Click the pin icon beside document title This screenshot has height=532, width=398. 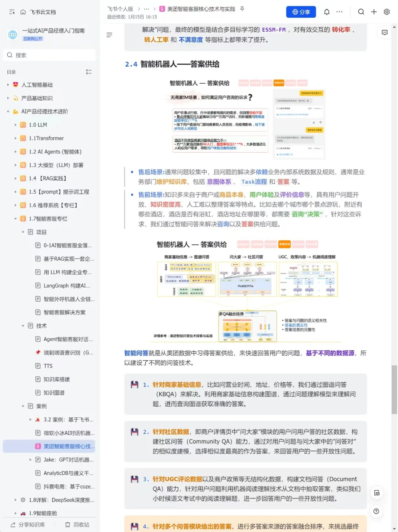tap(242, 9)
